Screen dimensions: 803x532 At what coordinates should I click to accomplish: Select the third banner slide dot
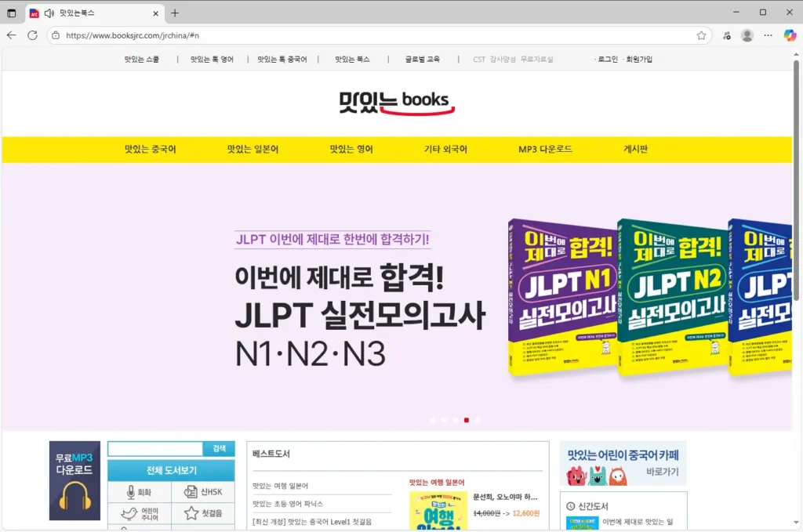456,420
